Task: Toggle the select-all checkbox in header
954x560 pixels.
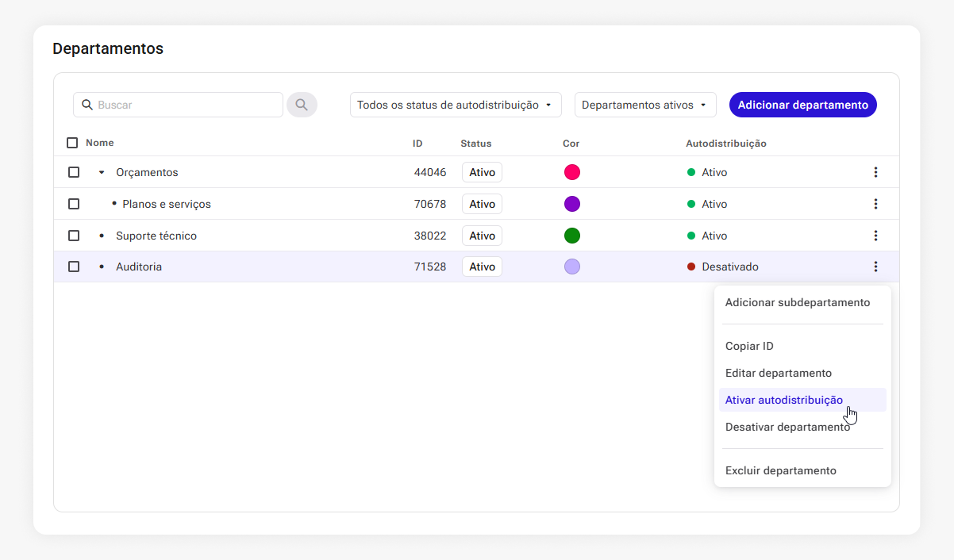Action: tap(72, 143)
